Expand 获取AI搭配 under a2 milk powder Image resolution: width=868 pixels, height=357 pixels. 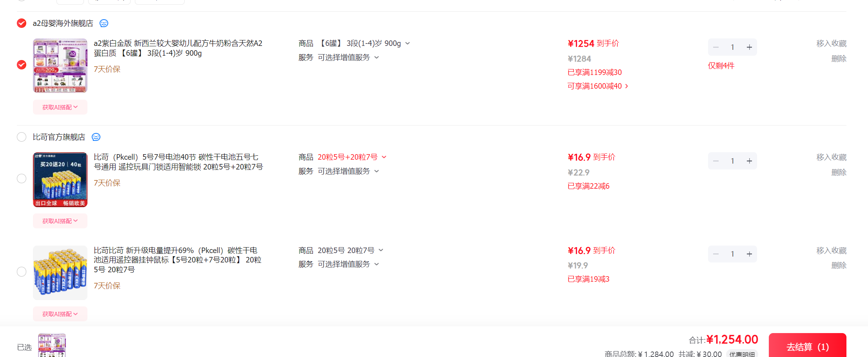coord(60,107)
